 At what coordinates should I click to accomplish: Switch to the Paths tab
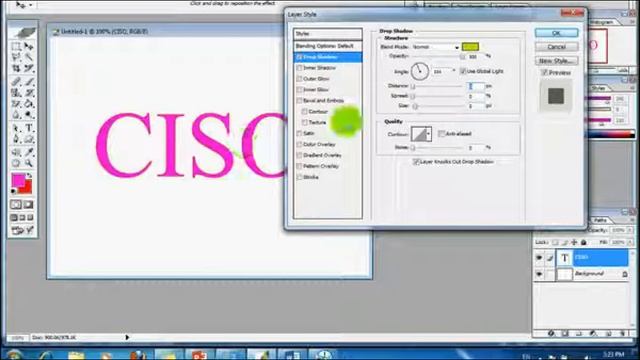[600, 220]
